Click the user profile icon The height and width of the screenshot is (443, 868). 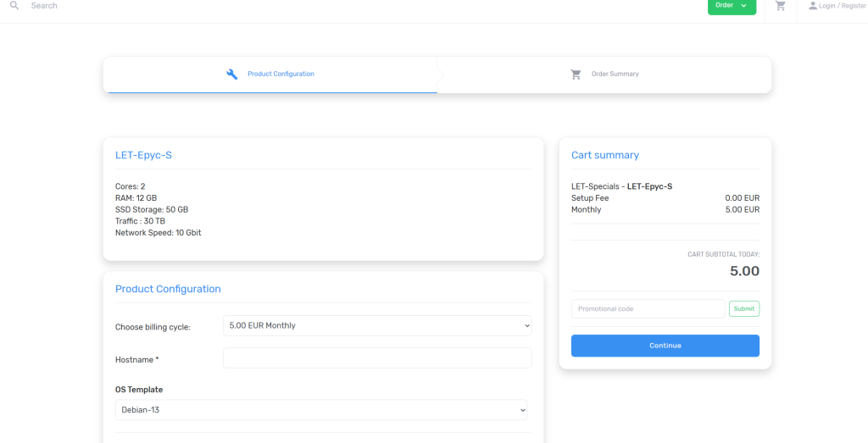coord(812,6)
